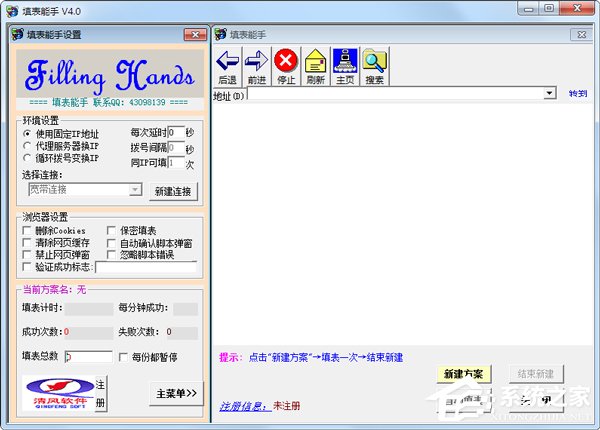Viewport: 600px width, 430px height.
Task: Toggle the 每份都暂停 checkbox
Action: [x=123, y=357]
